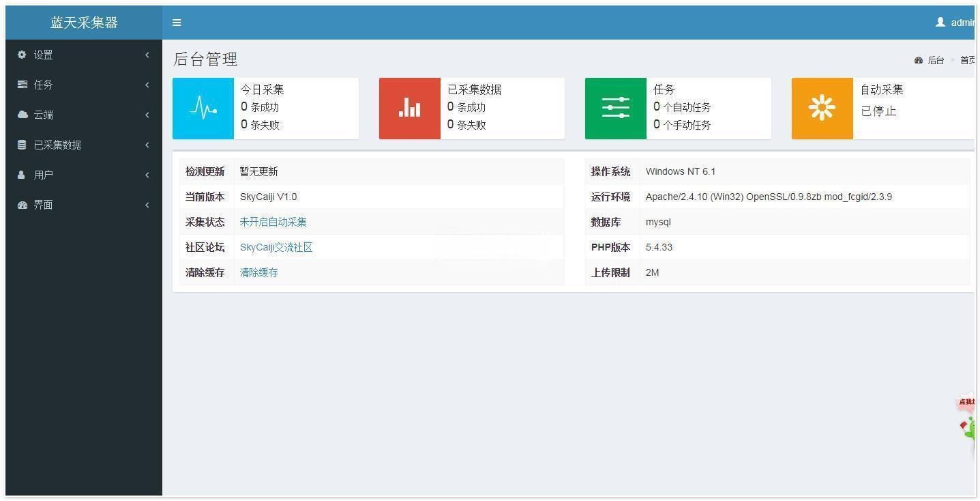Select the gear icon beside 设置 in sidebar
980x501 pixels.
pos(22,55)
